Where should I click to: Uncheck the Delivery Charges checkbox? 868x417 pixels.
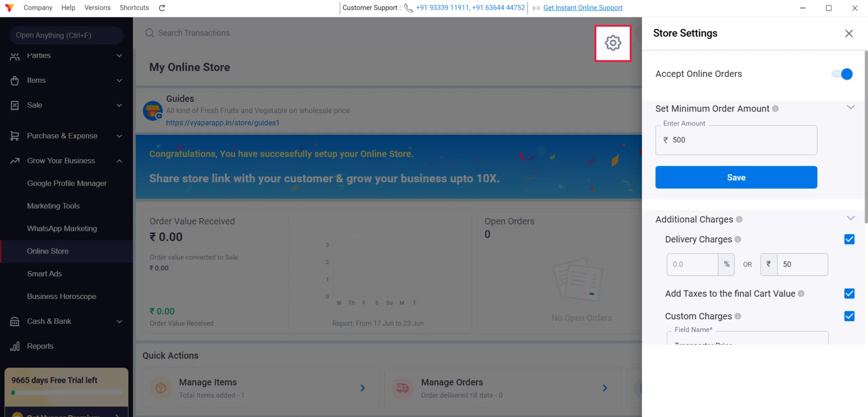849,239
